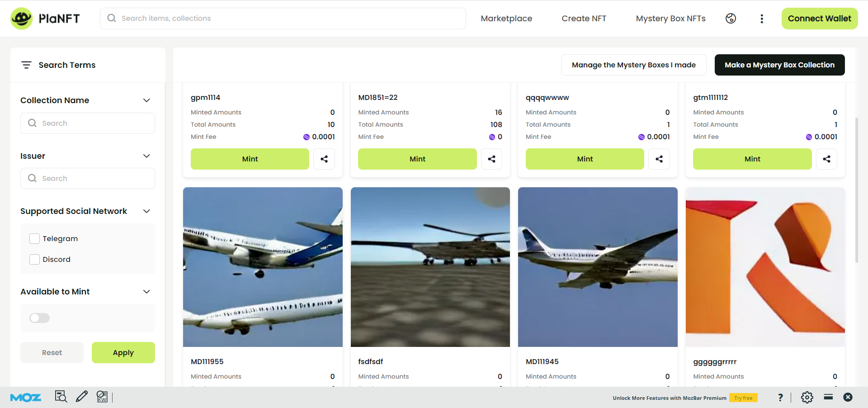Open the MD111945 airplane thumbnail

(x=598, y=267)
